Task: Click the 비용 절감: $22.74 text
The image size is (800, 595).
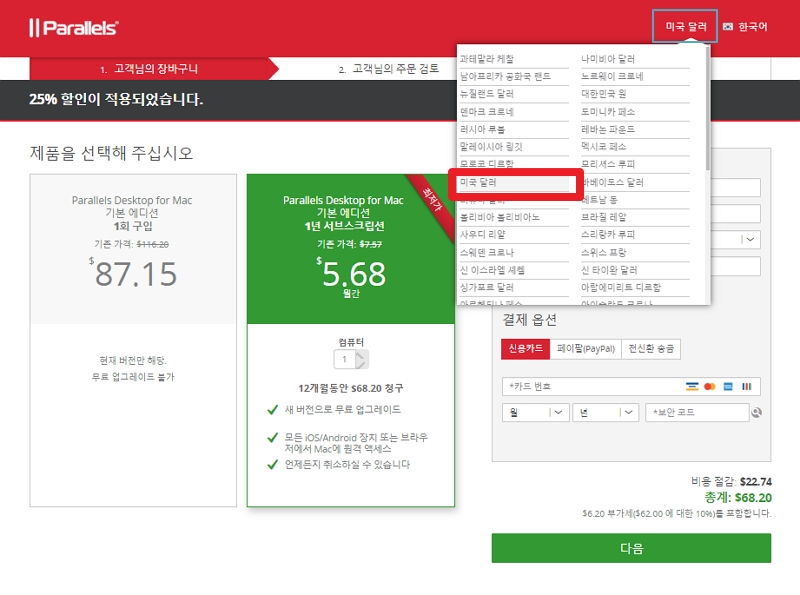Action: point(731,481)
